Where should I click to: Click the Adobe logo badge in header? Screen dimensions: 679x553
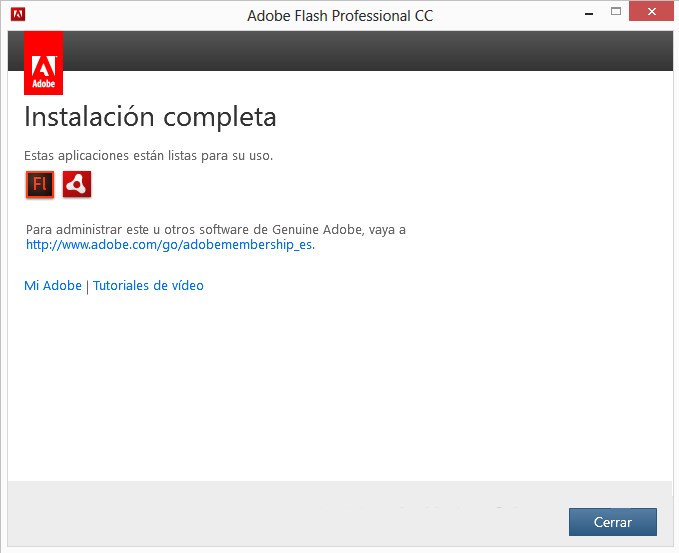pyautogui.click(x=43, y=63)
